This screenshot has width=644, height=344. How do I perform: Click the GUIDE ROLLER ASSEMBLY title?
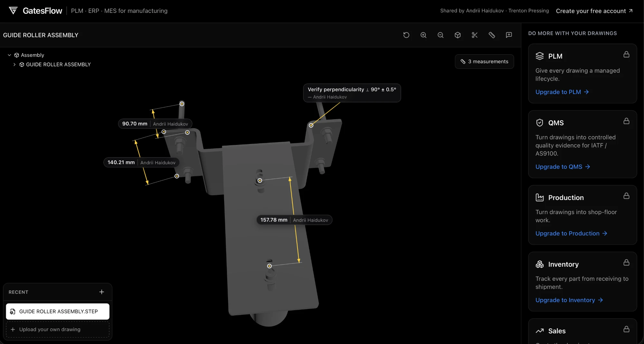pyautogui.click(x=41, y=35)
